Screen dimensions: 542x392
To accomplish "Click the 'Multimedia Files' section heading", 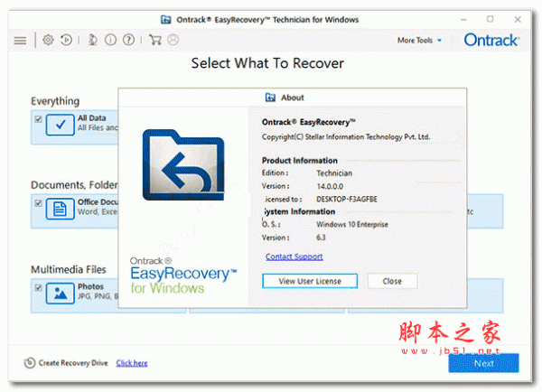I will pyautogui.click(x=69, y=270).
